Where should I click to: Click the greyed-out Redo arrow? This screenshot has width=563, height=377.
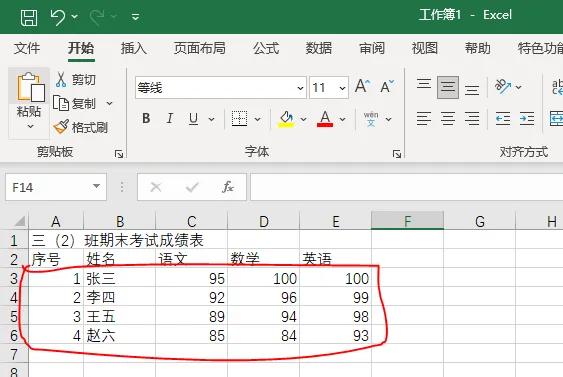[x=97, y=17]
